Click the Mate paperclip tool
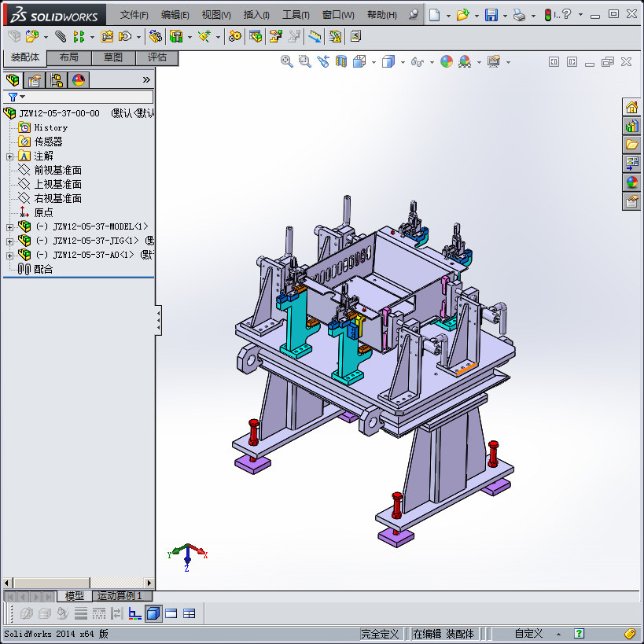The image size is (644, 644). click(61, 36)
